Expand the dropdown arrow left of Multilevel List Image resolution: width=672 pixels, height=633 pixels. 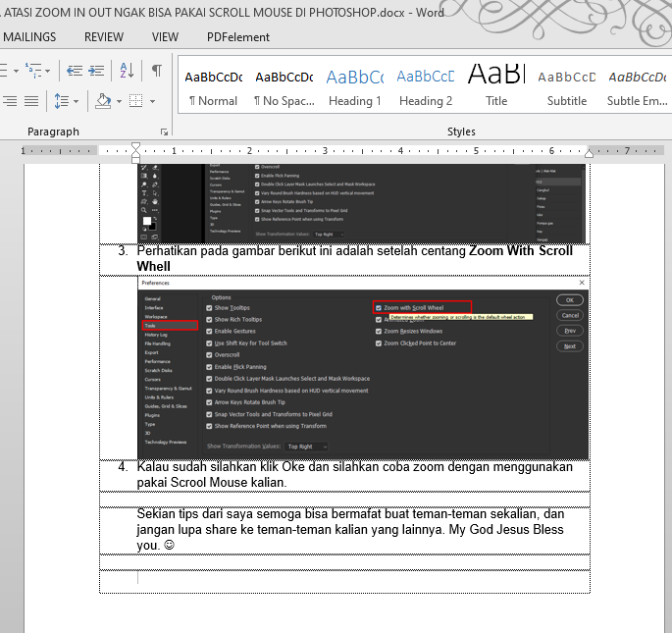16,71
